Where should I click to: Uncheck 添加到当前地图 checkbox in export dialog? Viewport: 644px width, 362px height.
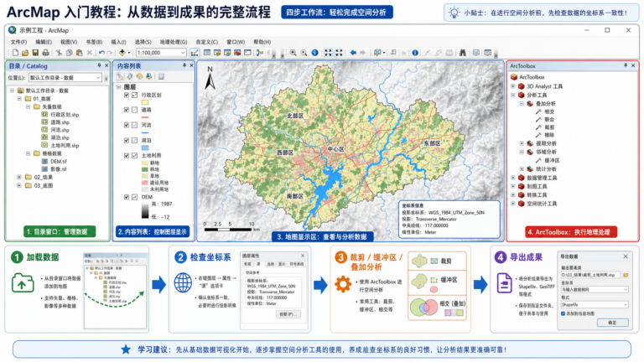tap(563, 313)
